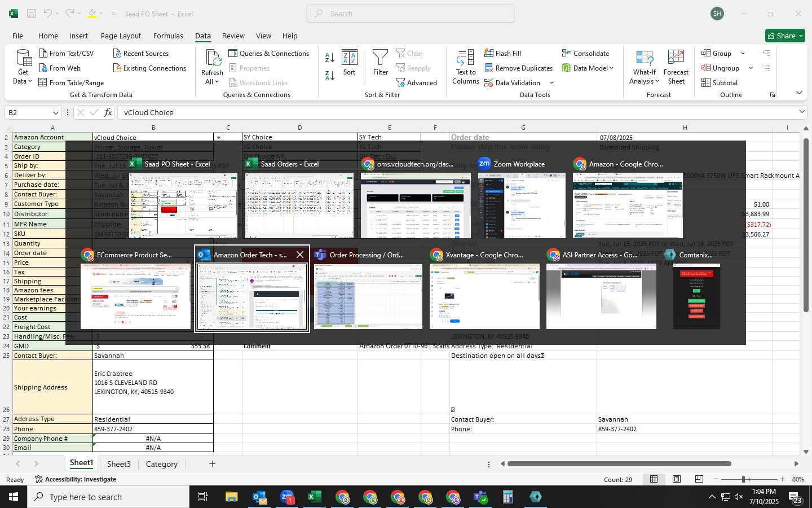812x508 pixels.
Task: Click the horizontal scrollbar thumb
Action: (x=619, y=464)
